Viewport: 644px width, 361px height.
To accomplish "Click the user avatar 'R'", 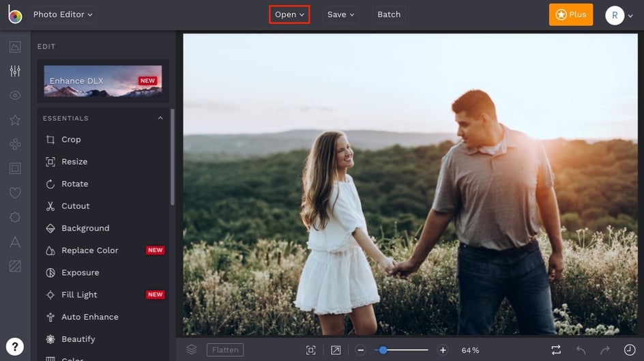I will (615, 15).
